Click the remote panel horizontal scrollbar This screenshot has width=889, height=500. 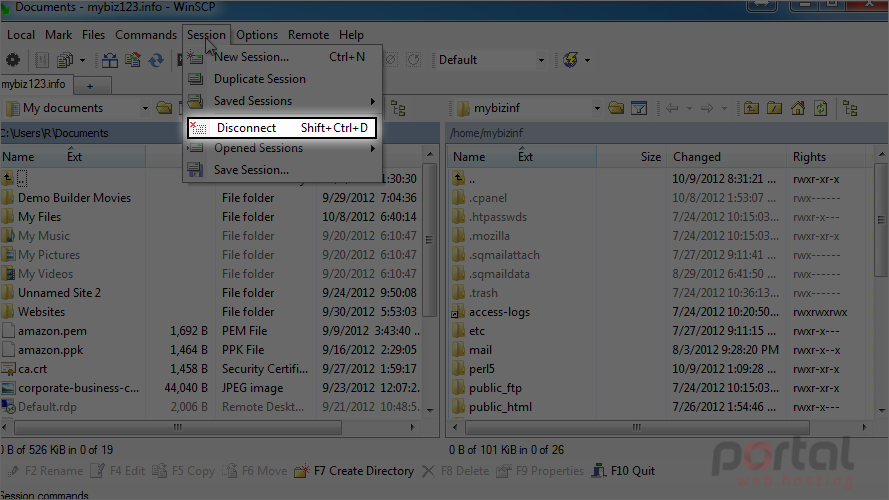pos(659,427)
